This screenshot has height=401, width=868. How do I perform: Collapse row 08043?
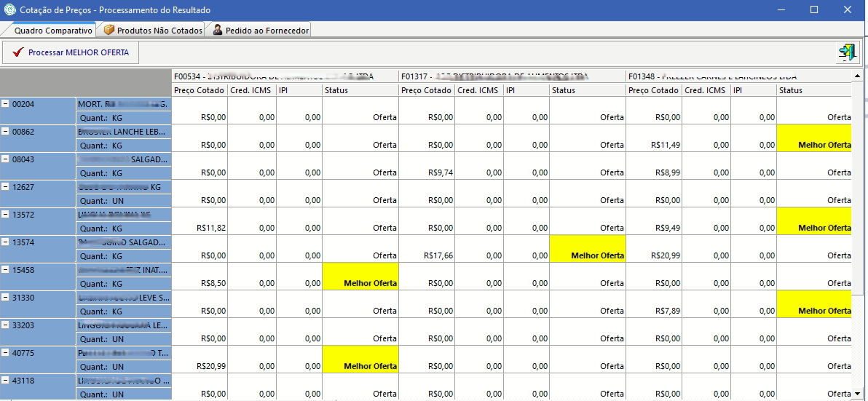tap(5, 159)
